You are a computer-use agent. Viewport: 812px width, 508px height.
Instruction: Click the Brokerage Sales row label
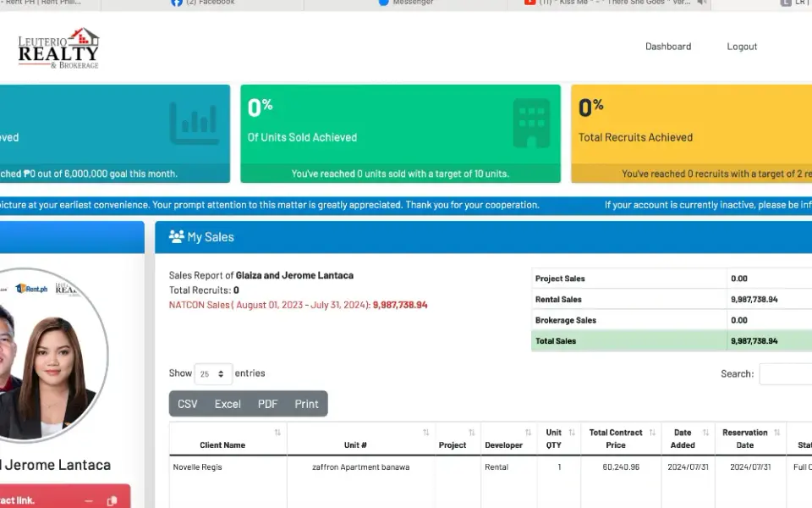(566, 320)
